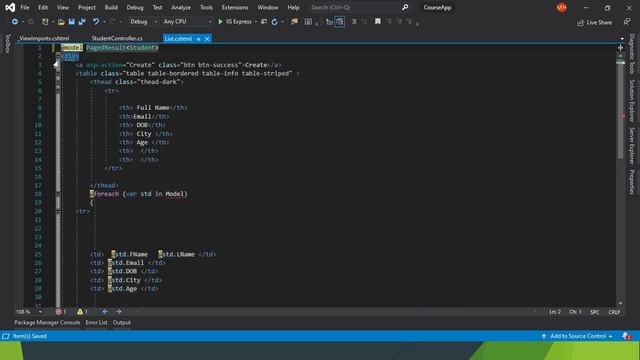Click the highlighted toolbar button next to the bookmark group
This screenshot has height=360, width=640.
click(x=340, y=22)
